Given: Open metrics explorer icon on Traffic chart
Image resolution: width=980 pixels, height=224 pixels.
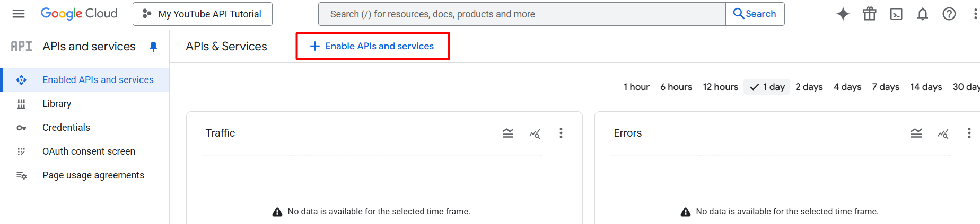Looking at the screenshot, I should click(535, 133).
